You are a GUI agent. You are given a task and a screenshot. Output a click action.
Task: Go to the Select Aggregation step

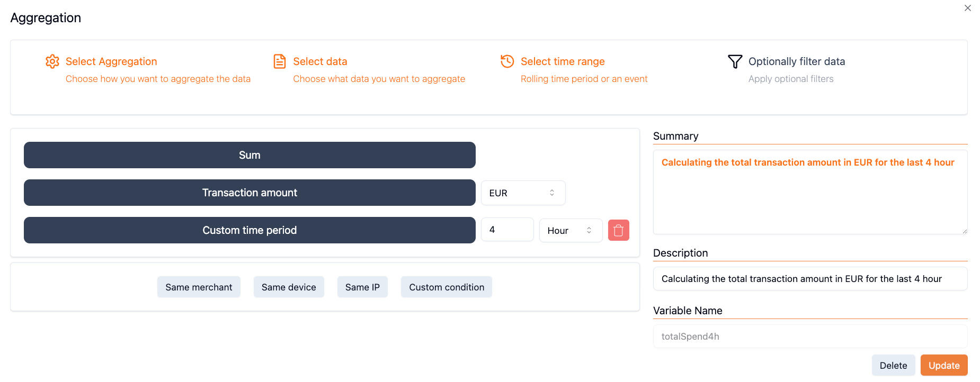click(111, 61)
